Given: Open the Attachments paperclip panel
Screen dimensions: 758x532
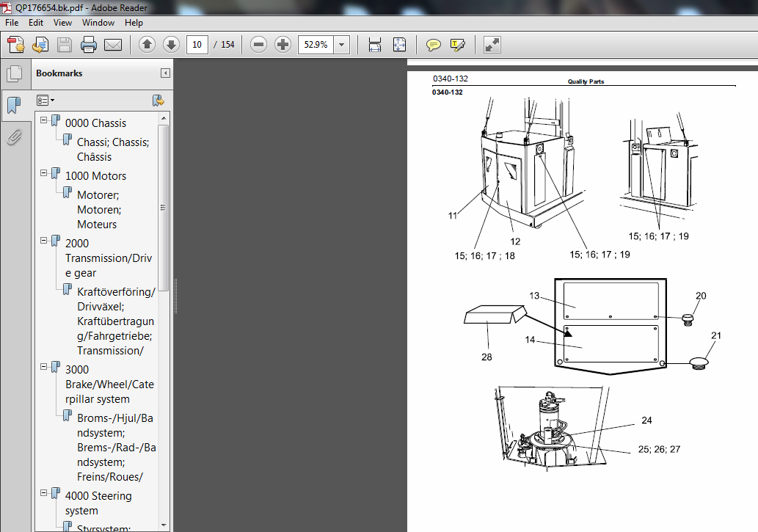Looking at the screenshot, I should point(15,138).
